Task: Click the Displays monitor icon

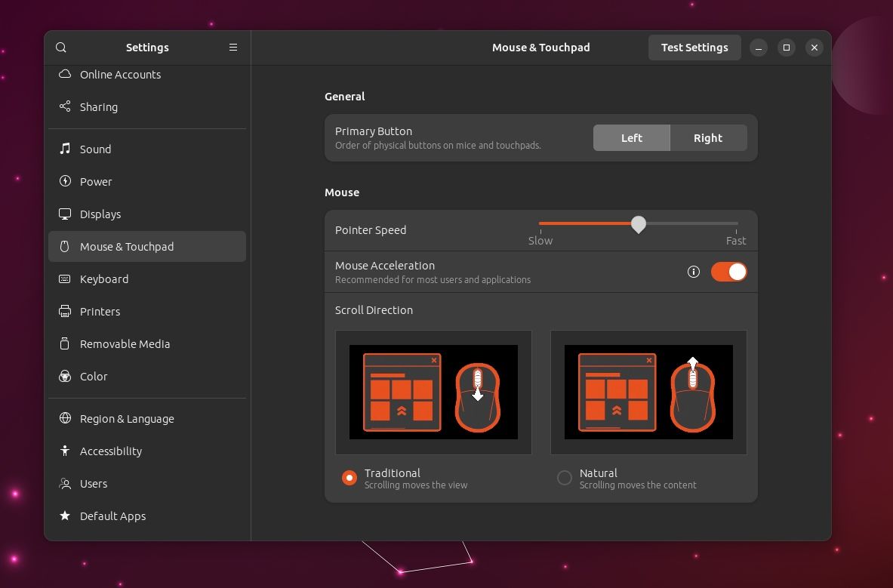Action: coord(64,214)
